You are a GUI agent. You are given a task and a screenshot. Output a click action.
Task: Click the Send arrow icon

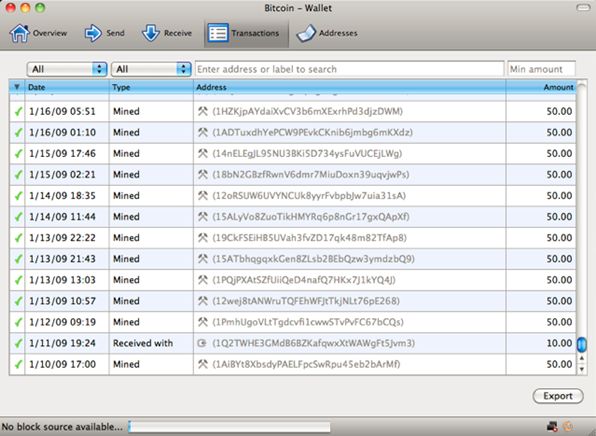[93, 33]
